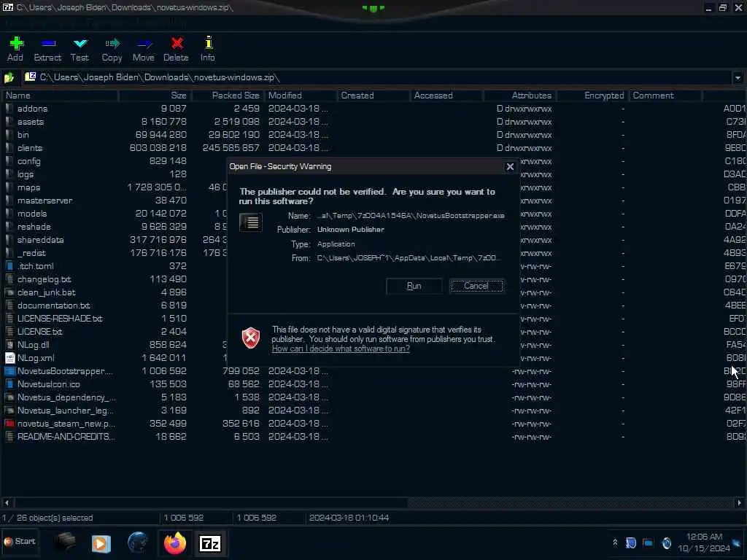
Task: Click horizontal scrollbar left arrow
Action: click(x=7, y=502)
